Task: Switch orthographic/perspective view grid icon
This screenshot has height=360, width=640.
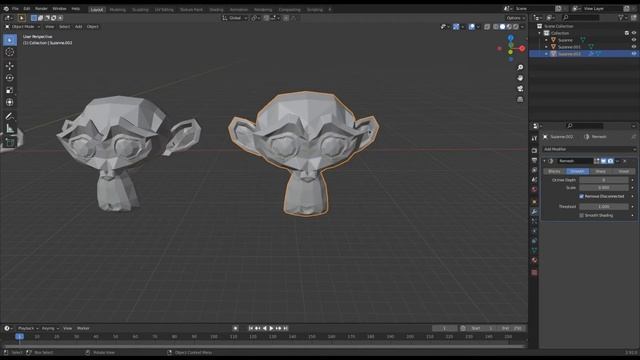Action: (x=520, y=99)
